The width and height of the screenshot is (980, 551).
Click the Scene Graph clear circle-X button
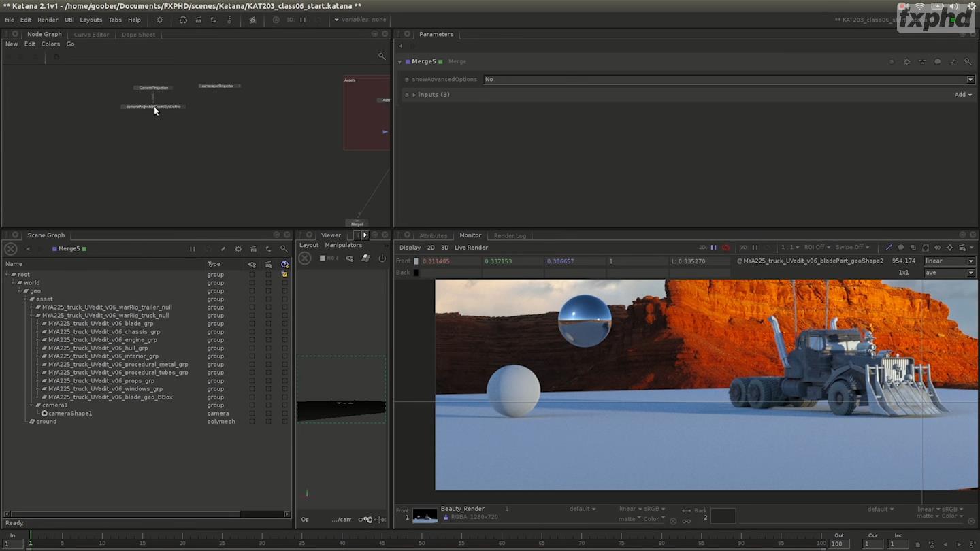(11, 249)
